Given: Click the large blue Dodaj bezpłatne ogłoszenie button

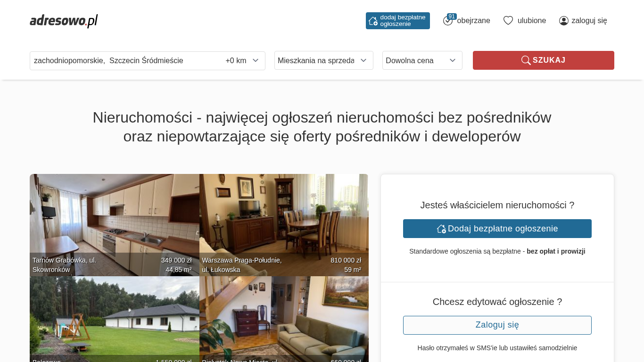Looking at the screenshot, I should point(497,229).
